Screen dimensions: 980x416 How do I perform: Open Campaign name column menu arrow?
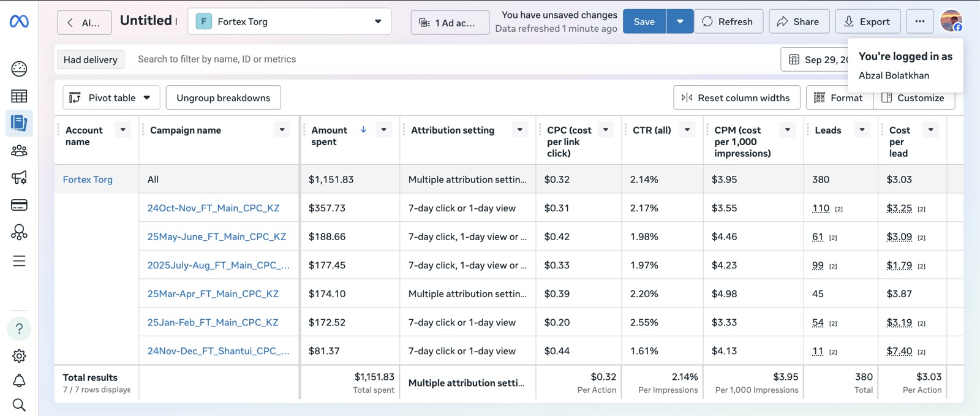pyautogui.click(x=282, y=130)
